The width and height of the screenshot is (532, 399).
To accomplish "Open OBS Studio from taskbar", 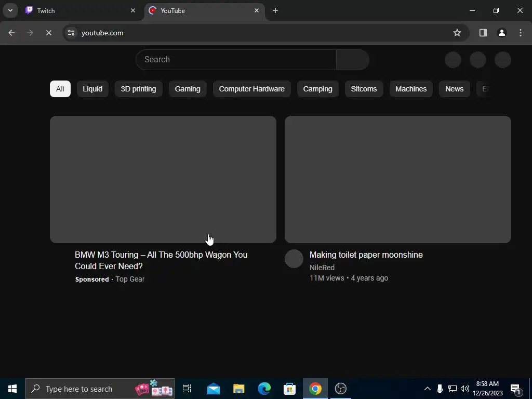I will tap(341, 389).
